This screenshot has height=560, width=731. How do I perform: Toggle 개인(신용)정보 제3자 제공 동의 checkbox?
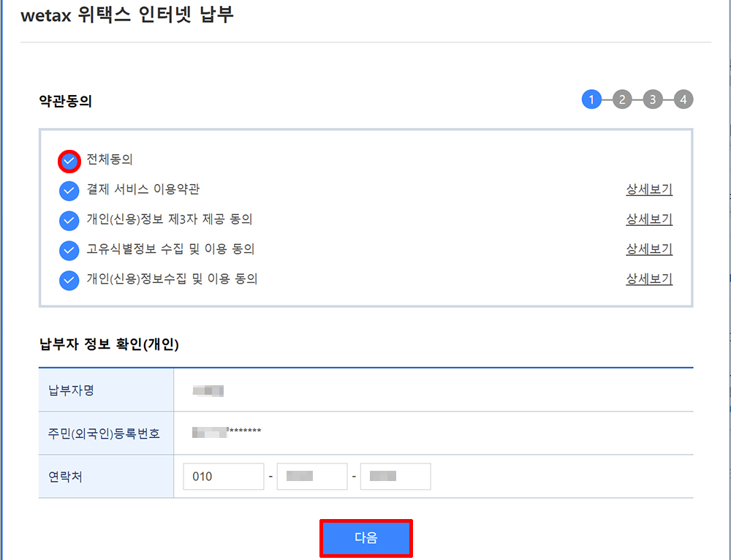[69, 221]
